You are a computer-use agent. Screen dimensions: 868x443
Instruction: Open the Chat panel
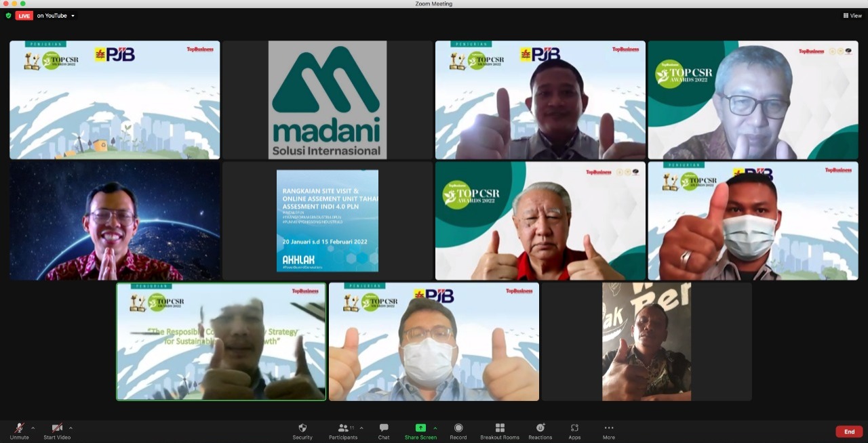pyautogui.click(x=384, y=431)
